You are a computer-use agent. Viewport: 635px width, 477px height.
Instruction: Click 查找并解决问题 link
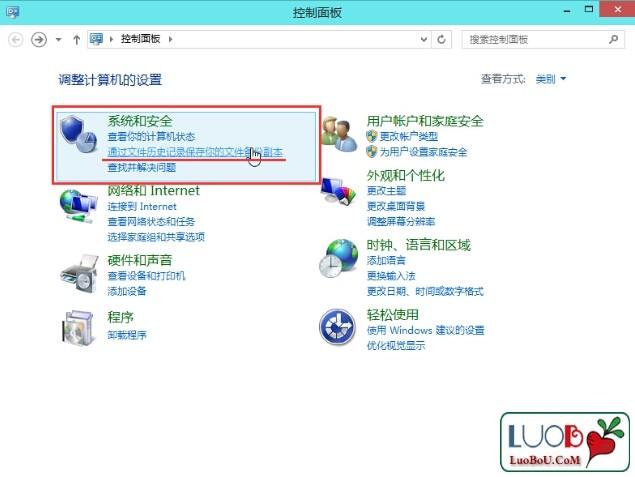pyautogui.click(x=141, y=167)
